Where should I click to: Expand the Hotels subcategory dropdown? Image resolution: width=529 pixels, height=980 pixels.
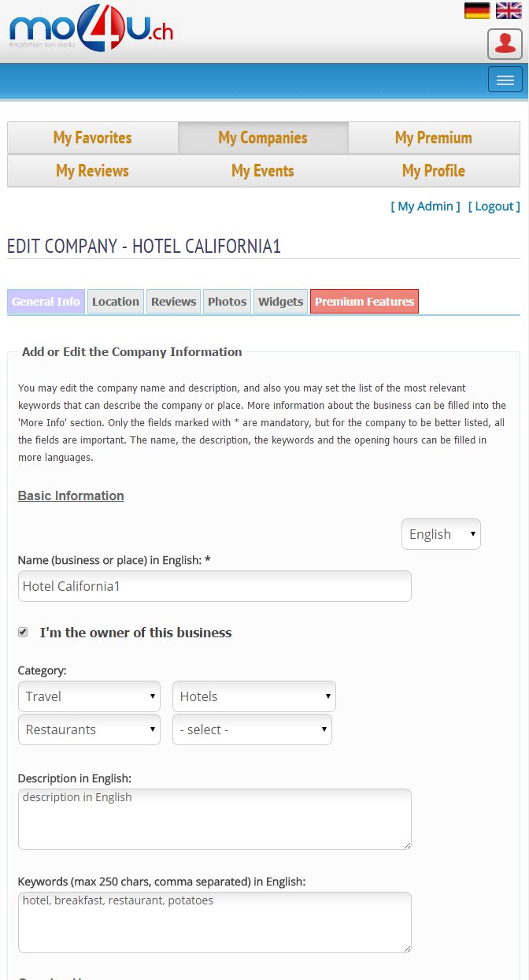pos(253,696)
